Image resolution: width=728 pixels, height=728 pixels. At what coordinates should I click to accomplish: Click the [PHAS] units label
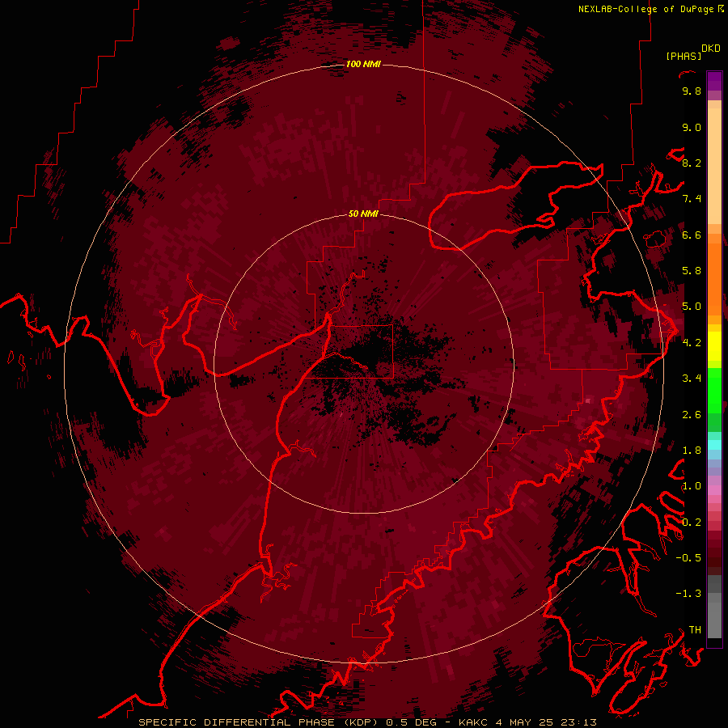coord(684,56)
